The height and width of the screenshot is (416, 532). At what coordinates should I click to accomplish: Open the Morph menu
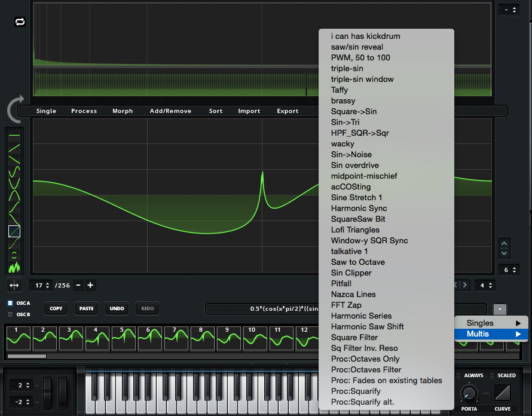123,111
